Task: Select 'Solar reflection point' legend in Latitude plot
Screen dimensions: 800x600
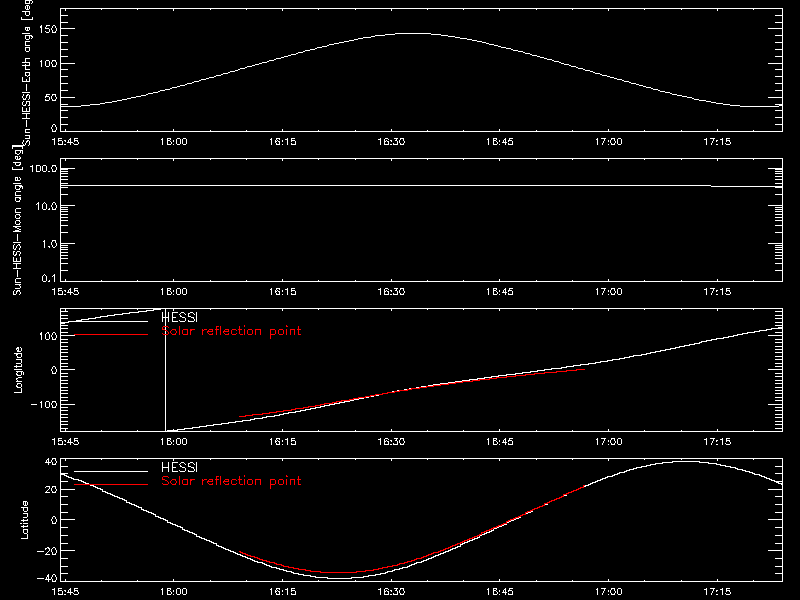Action: (x=231, y=481)
